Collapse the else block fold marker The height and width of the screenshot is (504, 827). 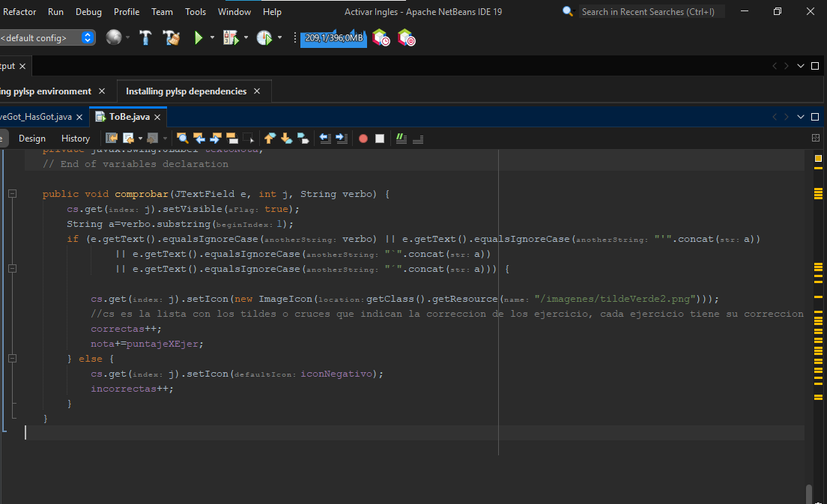coord(12,358)
